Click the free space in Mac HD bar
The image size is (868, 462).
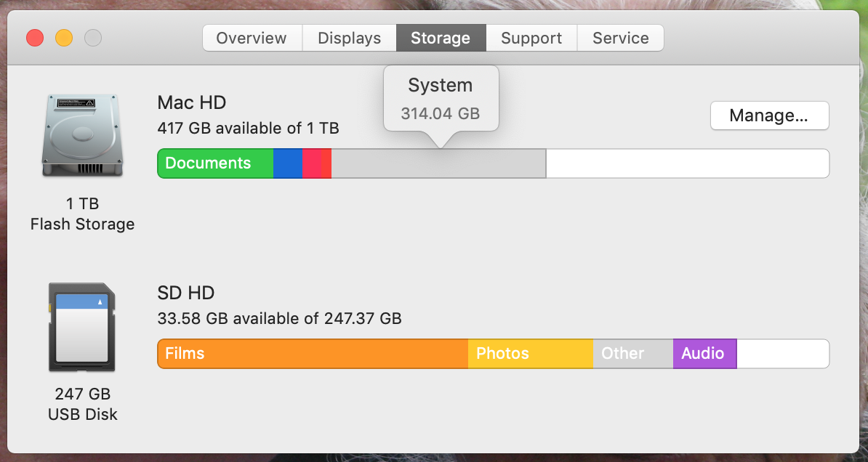[x=687, y=163]
